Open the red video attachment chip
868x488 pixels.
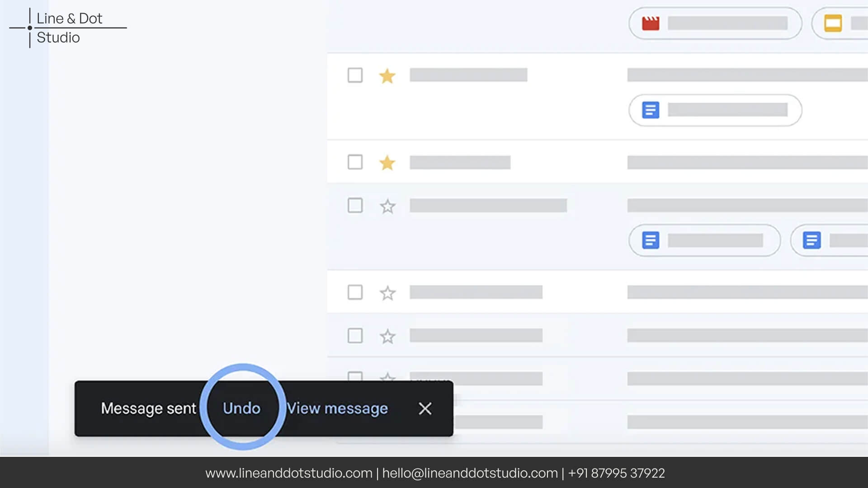click(x=715, y=23)
